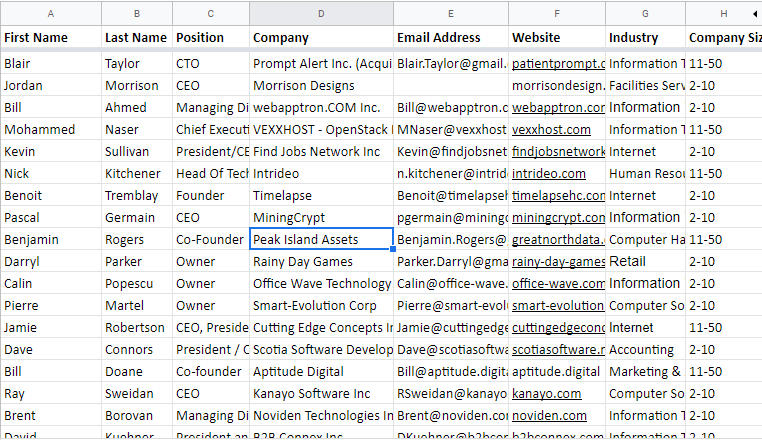
Task: Select the 'Mohammed' first name cell
Action: (51, 130)
